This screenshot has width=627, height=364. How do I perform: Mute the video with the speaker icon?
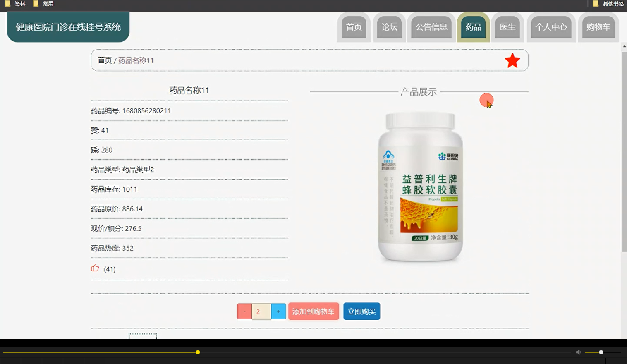point(579,352)
